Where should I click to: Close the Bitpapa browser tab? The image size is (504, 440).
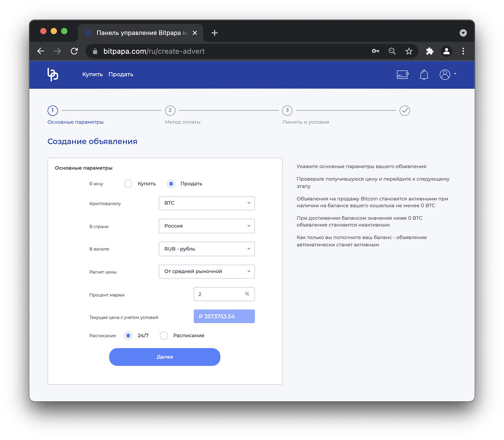[x=195, y=33]
